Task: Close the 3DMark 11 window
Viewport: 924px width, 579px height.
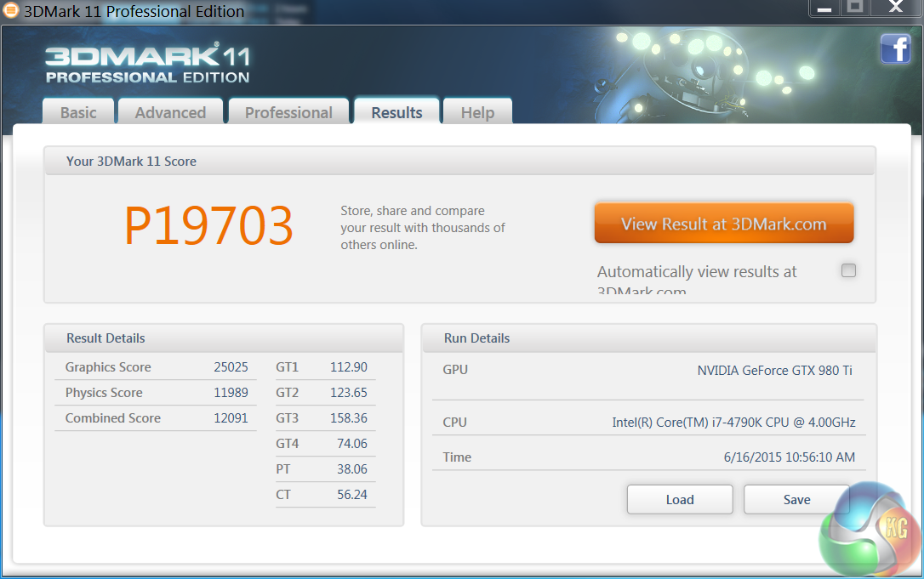Action: coord(896,9)
